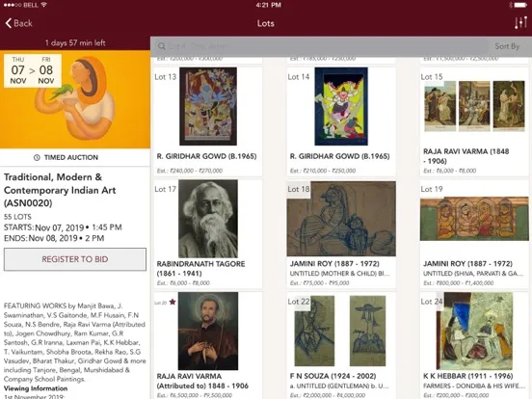Image resolution: width=532 pixels, height=399 pixels.
Task: Click the Viewing Information heading
Action: (36, 388)
